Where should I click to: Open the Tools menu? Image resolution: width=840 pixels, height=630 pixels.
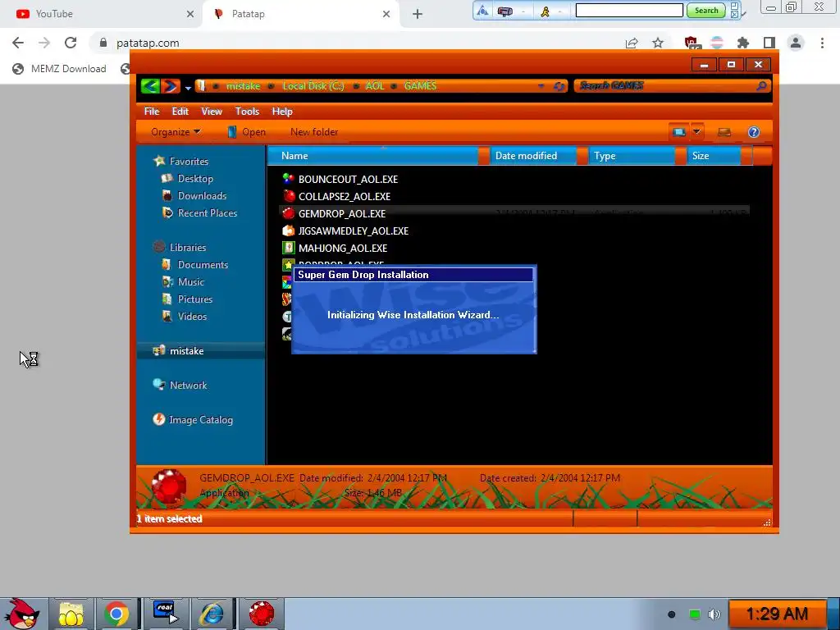(247, 112)
